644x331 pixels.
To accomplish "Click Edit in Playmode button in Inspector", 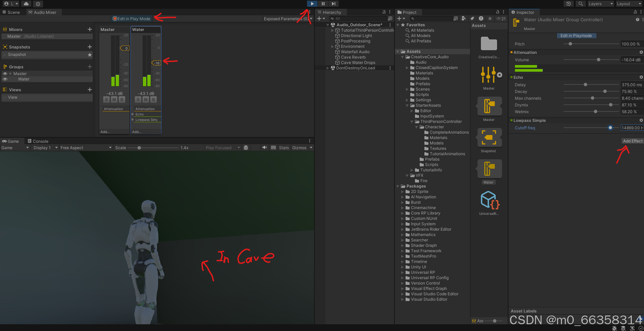I will (x=576, y=36).
